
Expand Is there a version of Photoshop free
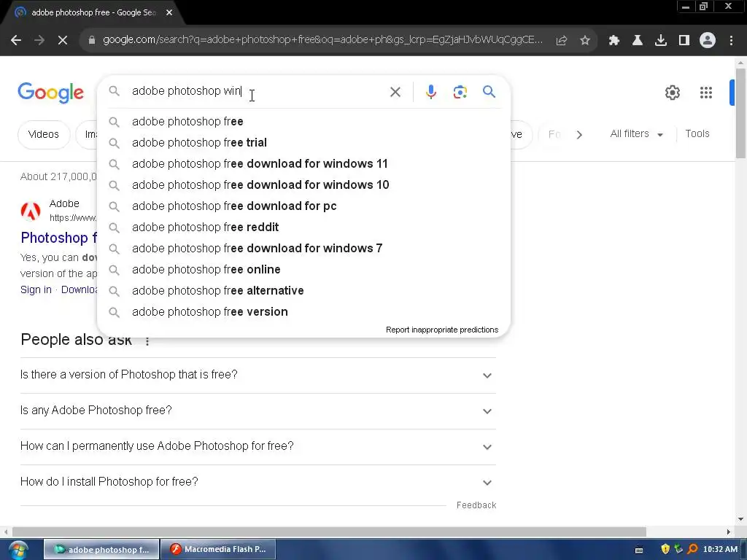point(258,376)
